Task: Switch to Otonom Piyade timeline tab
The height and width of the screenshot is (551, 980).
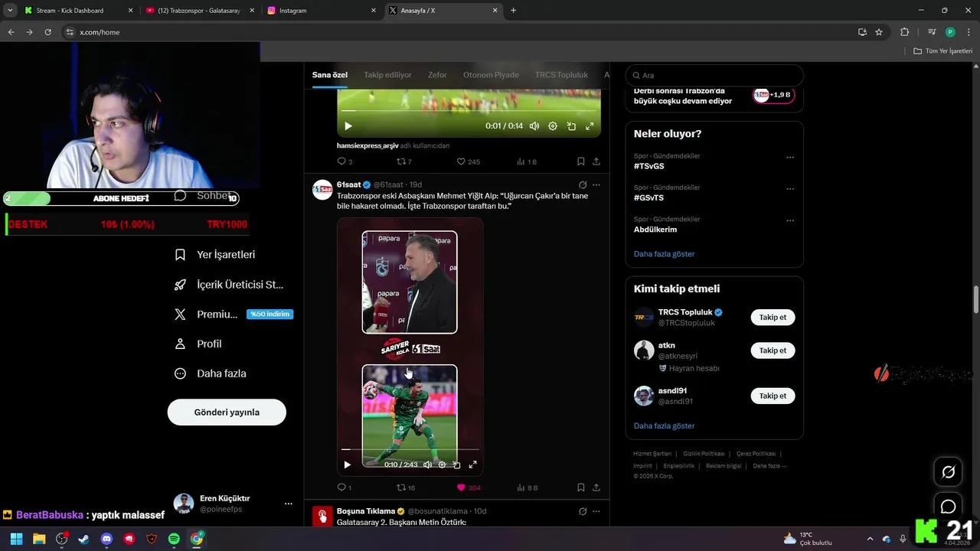Action: pyautogui.click(x=491, y=75)
